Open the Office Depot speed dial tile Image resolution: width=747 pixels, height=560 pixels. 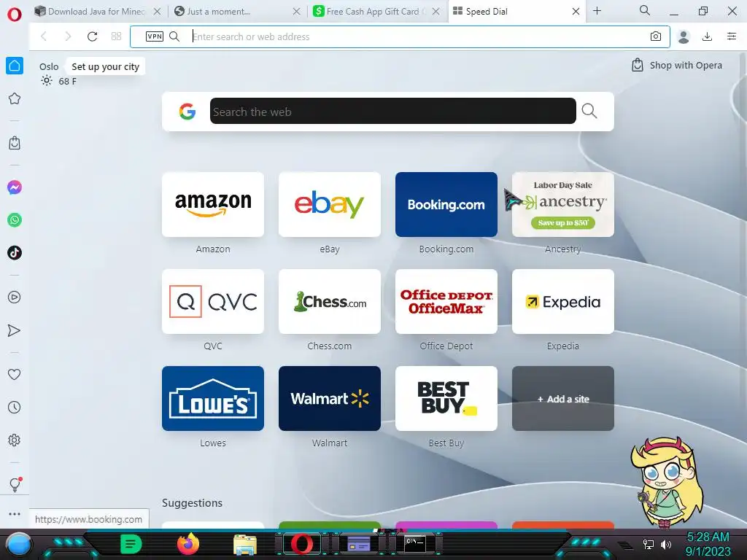tap(446, 301)
